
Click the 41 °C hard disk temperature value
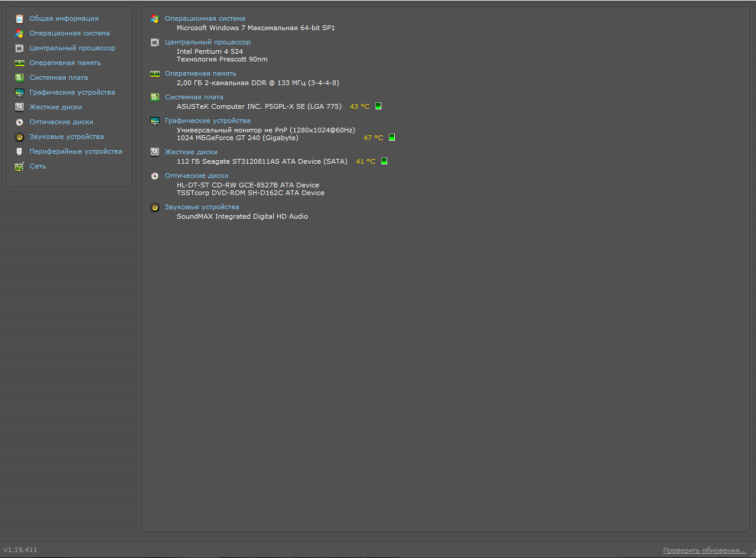[365, 161]
